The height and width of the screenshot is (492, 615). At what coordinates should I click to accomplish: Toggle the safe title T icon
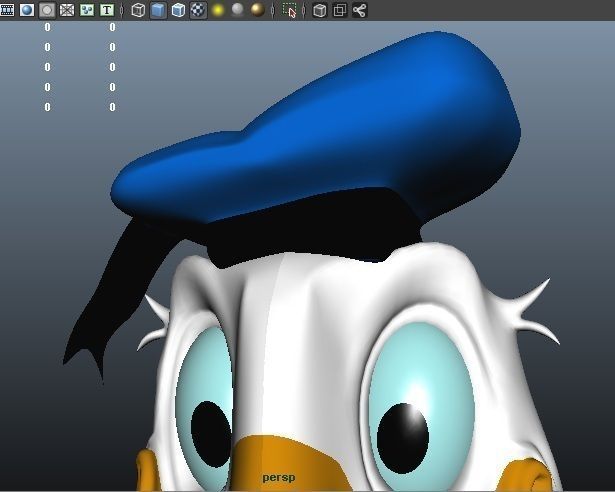point(107,10)
